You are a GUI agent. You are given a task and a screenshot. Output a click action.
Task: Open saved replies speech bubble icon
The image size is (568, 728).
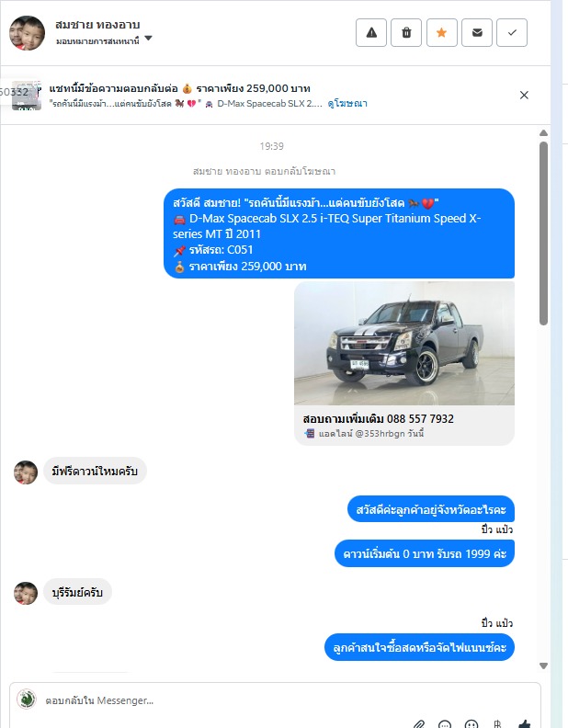pos(445,723)
